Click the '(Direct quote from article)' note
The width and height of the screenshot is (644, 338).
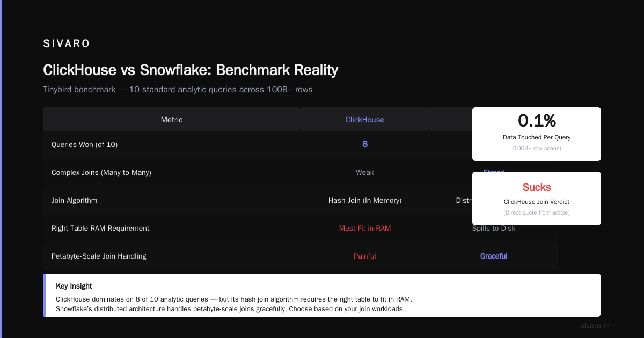pos(537,212)
